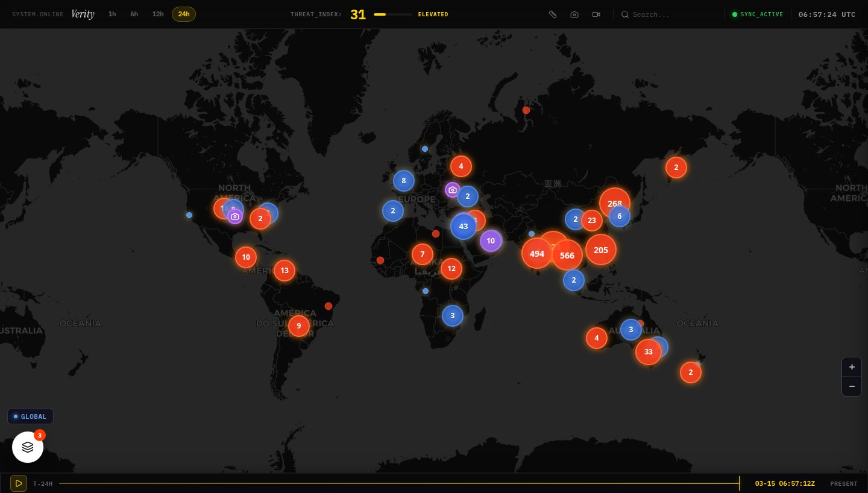Click the ELEVATED threat label
The height and width of the screenshot is (493, 868).
(x=433, y=14)
